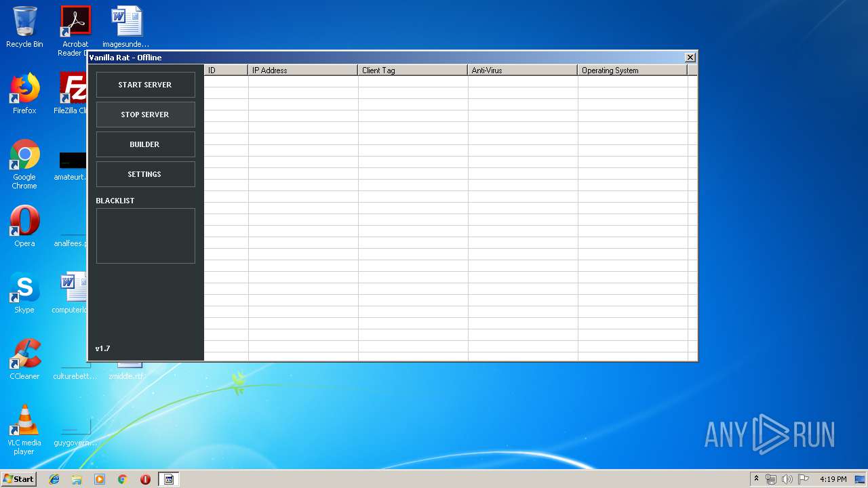868x488 pixels.
Task: Click the network tray icon
Action: click(x=771, y=479)
